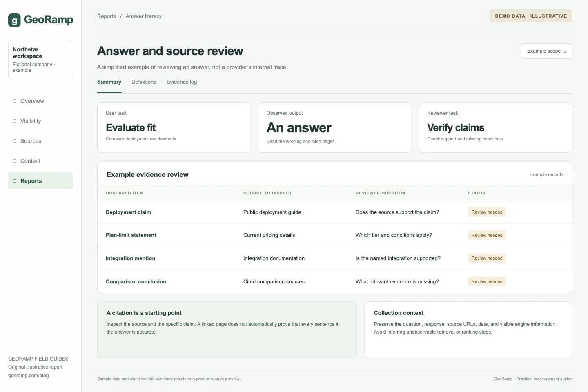
Task: Click the Reviewer Question column header
Action: point(380,193)
